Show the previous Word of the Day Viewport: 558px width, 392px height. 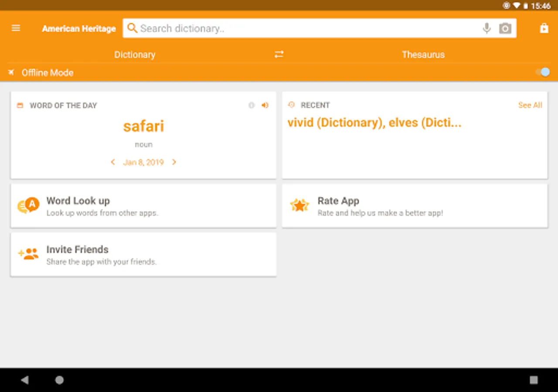click(x=113, y=162)
